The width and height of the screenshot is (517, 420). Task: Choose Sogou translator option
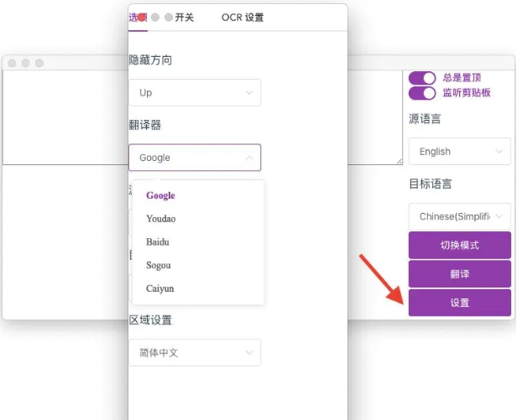(x=159, y=265)
